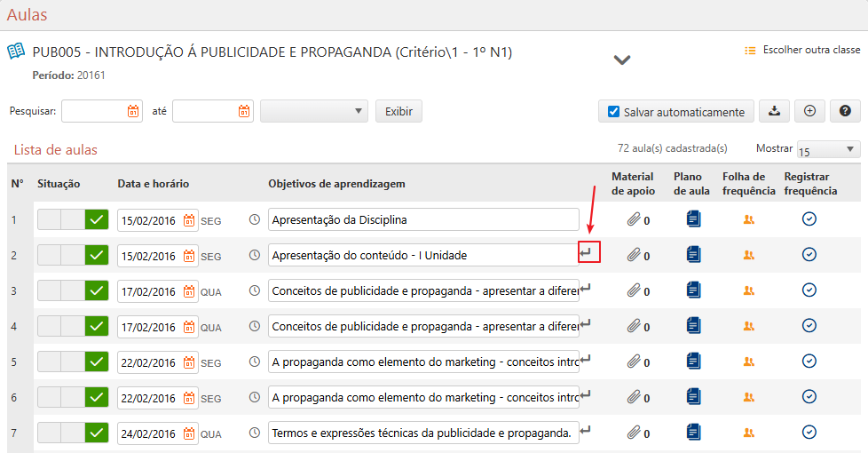This screenshot has width=868, height=453.
Task: Open the empty filter dropdown beside Exibir
Action: coord(314,111)
